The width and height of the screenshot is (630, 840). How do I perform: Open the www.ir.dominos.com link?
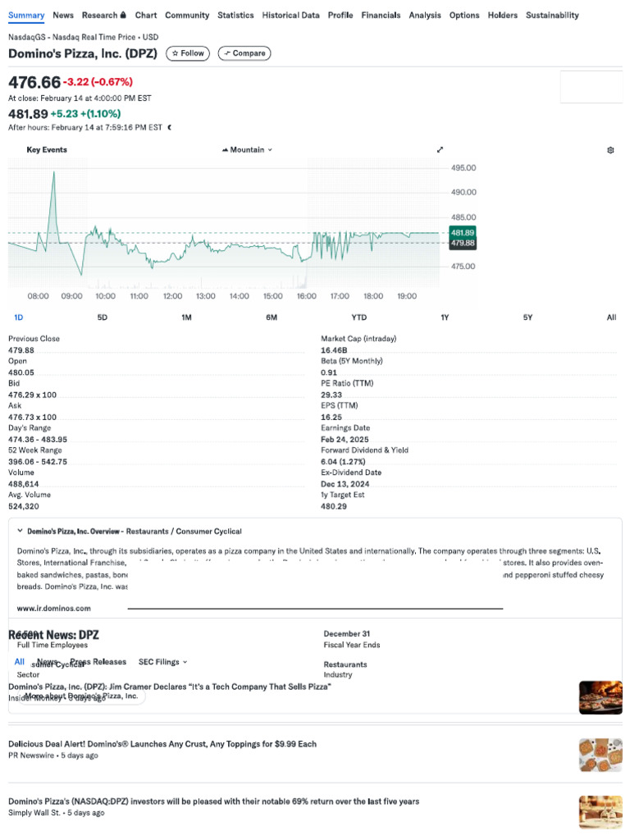[x=54, y=609]
